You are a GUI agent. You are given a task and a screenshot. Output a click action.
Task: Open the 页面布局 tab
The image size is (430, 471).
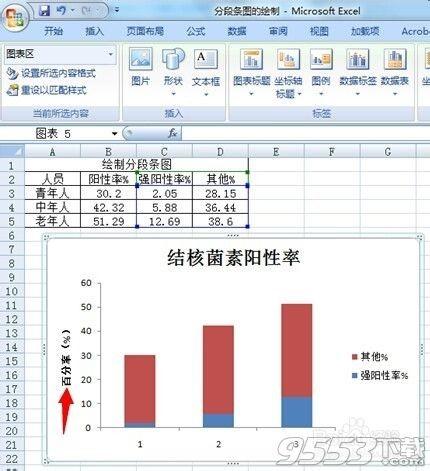tap(145, 31)
